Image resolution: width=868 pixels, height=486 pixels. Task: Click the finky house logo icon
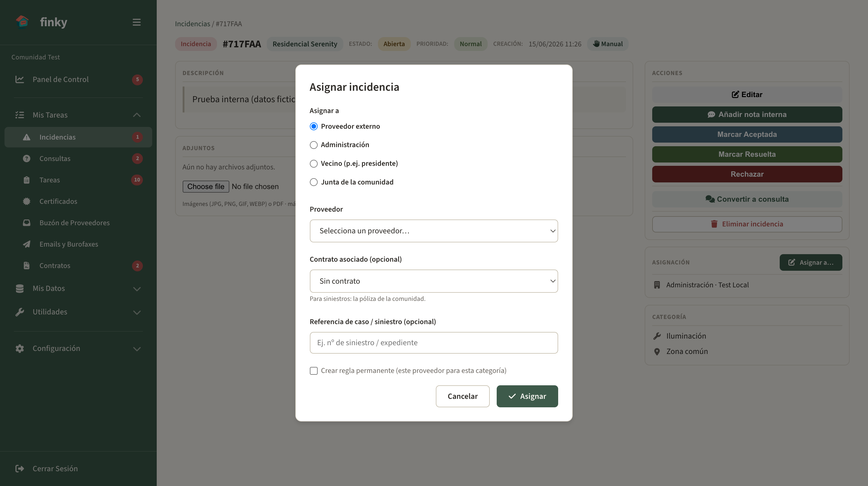click(22, 22)
